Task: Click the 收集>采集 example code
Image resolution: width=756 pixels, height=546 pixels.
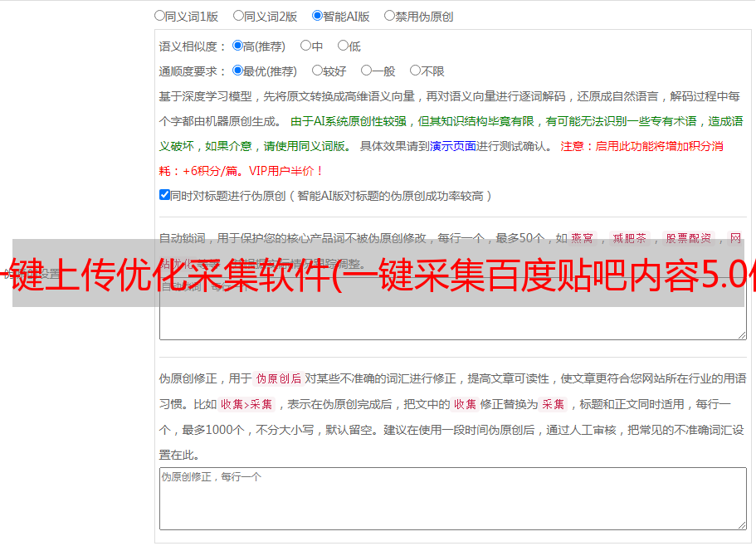Action: (246, 404)
